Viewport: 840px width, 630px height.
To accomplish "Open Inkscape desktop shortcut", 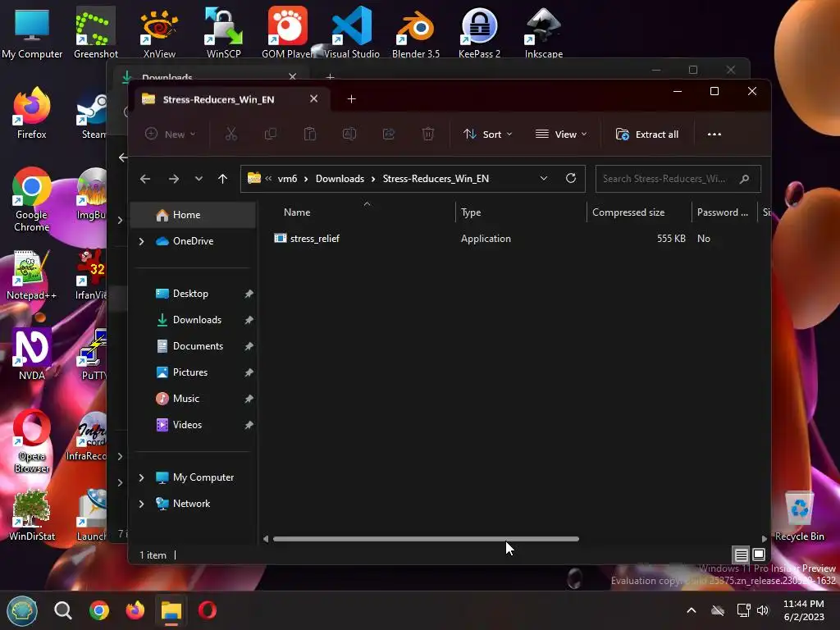I will pos(544,32).
